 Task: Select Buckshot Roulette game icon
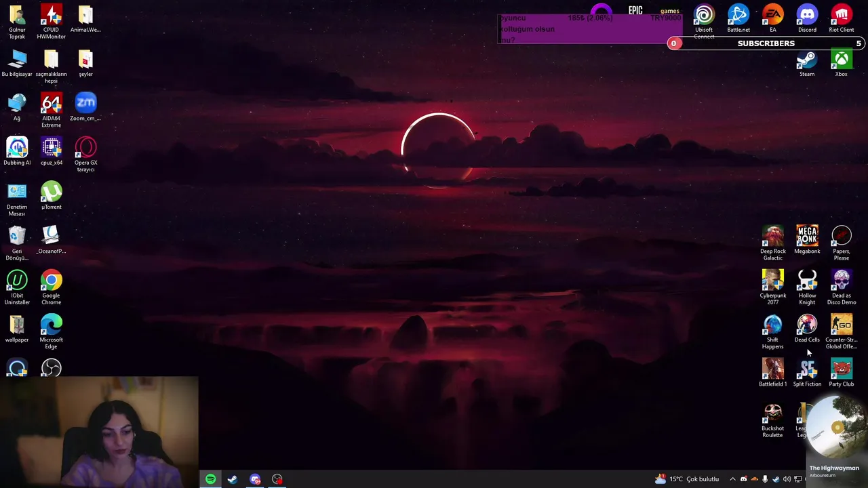tap(772, 420)
